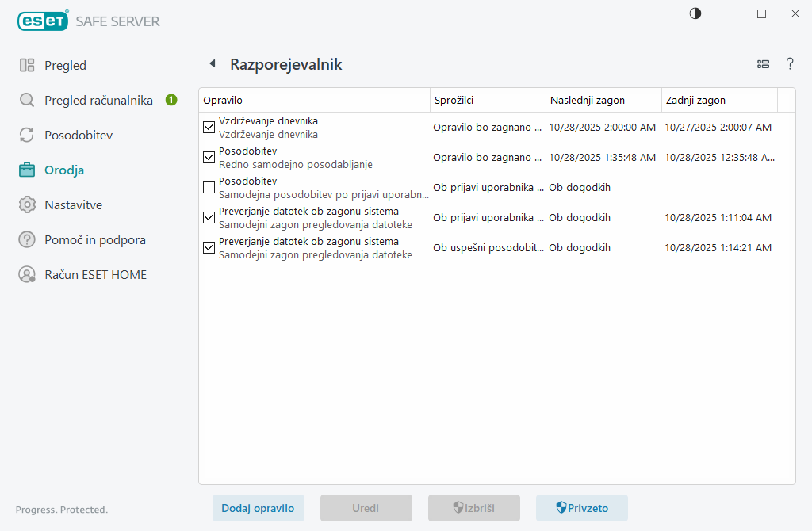Image resolution: width=812 pixels, height=531 pixels.
Task: Click the Posodobitev refresh arrows icon
Action: click(27, 136)
